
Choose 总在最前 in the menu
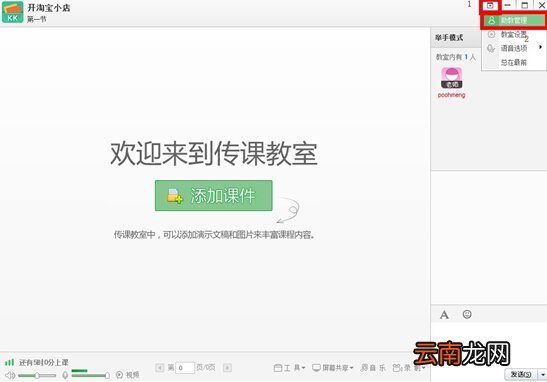514,62
